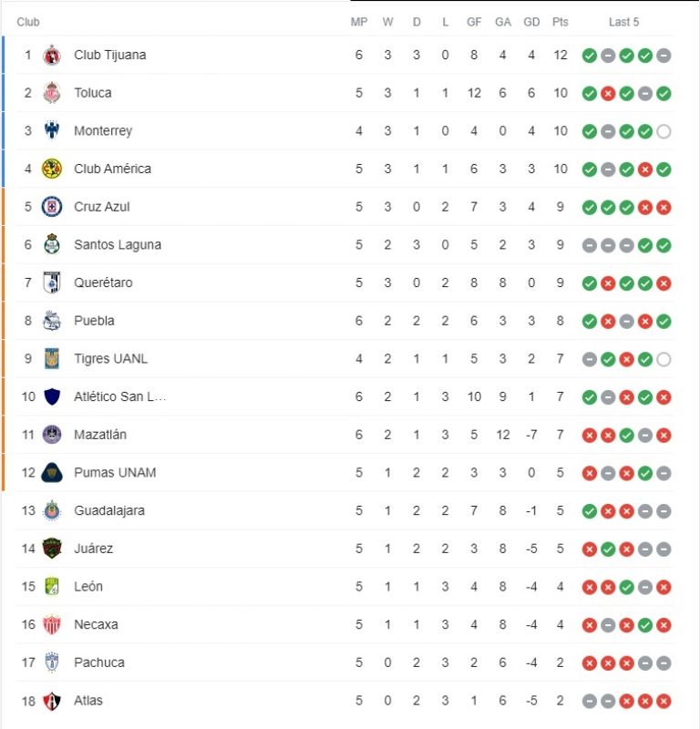Open the truncated Atlético San L… link
This screenshot has height=729, width=700.
(x=119, y=396)
